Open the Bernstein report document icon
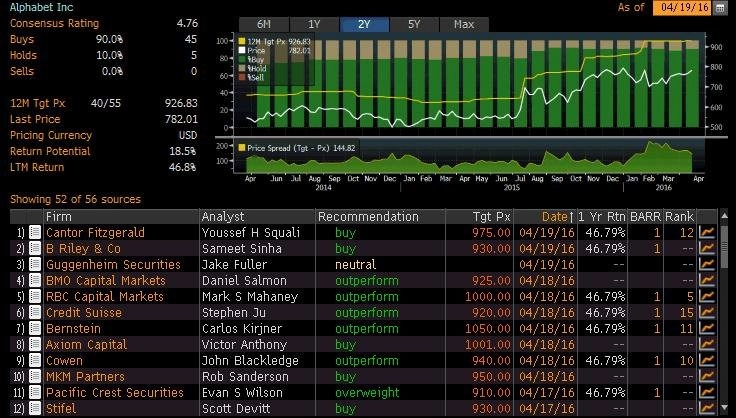This screenshot has width=736, height=418. (35, 328)
